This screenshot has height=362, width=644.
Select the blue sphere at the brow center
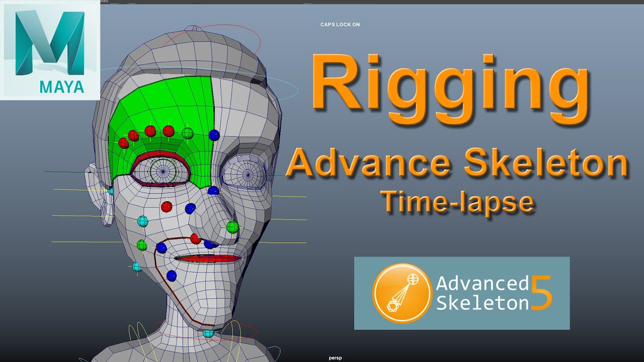(214, 135)
